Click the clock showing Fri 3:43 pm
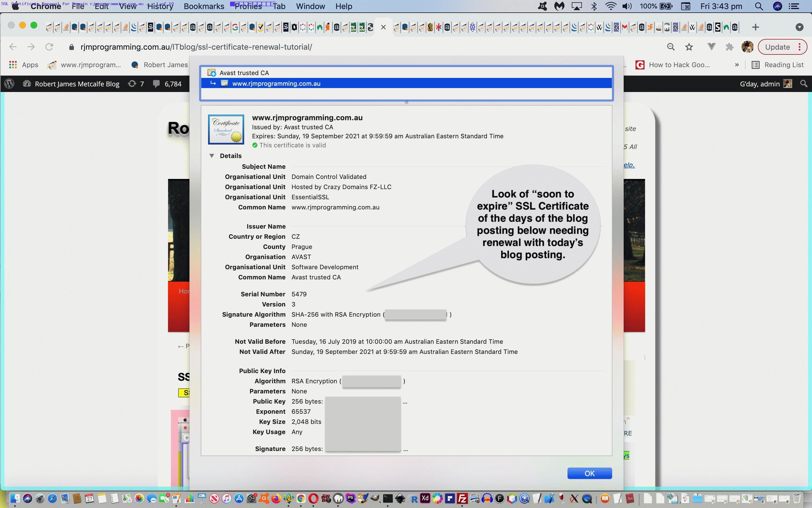Screen dimensions: 812x508 (721, 6)
